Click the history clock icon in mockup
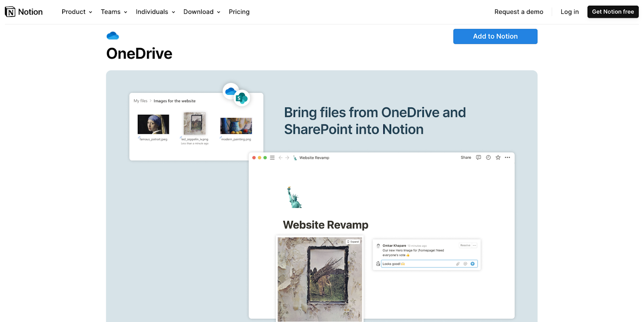The width and height of the screenshot is (644, 322). [488, 158]
